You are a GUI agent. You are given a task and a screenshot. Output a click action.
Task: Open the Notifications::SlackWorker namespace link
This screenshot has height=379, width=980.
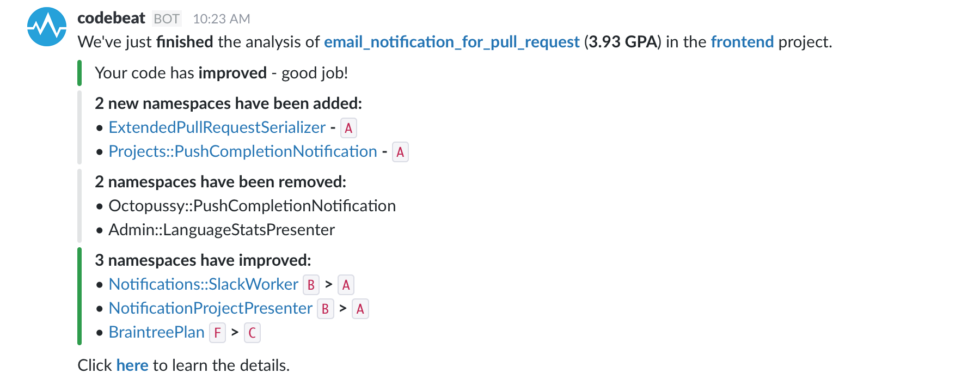pos(204,284)
